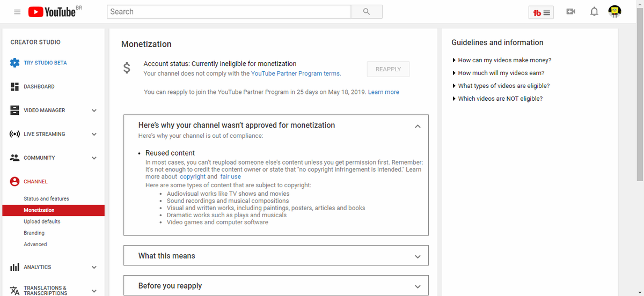Open Live Streaming section
644x296 pixels.
[x=45, y=134]
